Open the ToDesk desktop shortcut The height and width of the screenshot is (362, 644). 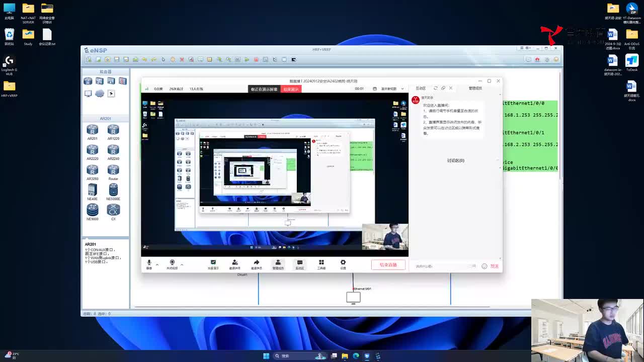[632, 63]
